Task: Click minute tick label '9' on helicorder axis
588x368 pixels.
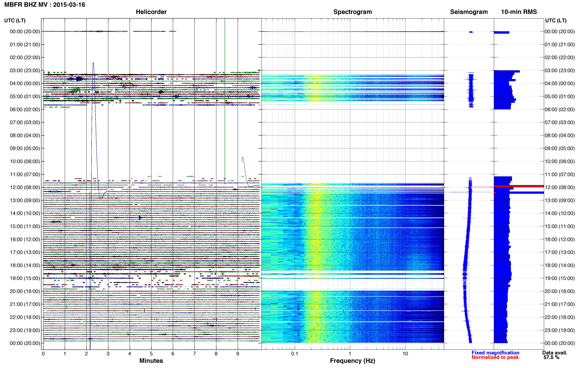Action: click(238, 354)
